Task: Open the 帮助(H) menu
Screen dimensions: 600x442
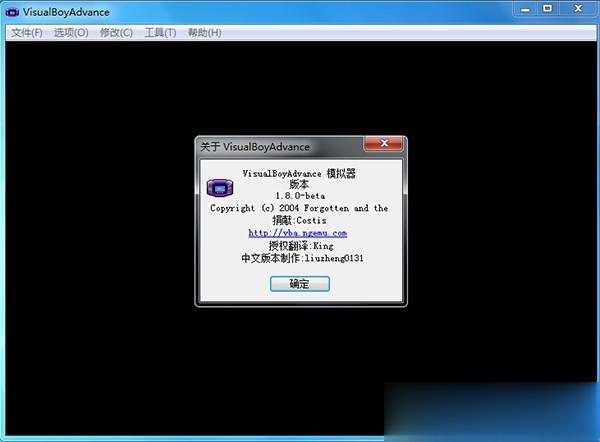Action: (205, 33)
